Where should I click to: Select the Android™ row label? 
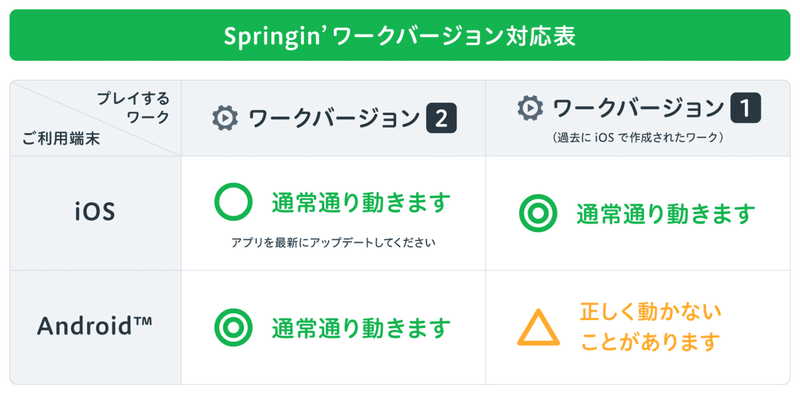pyautogui.click(x=95, y=327)
